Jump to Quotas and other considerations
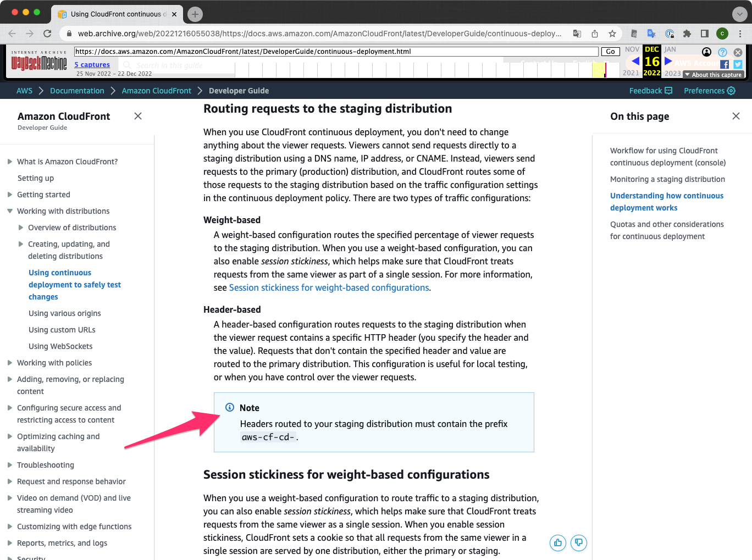 click(667, 230)
